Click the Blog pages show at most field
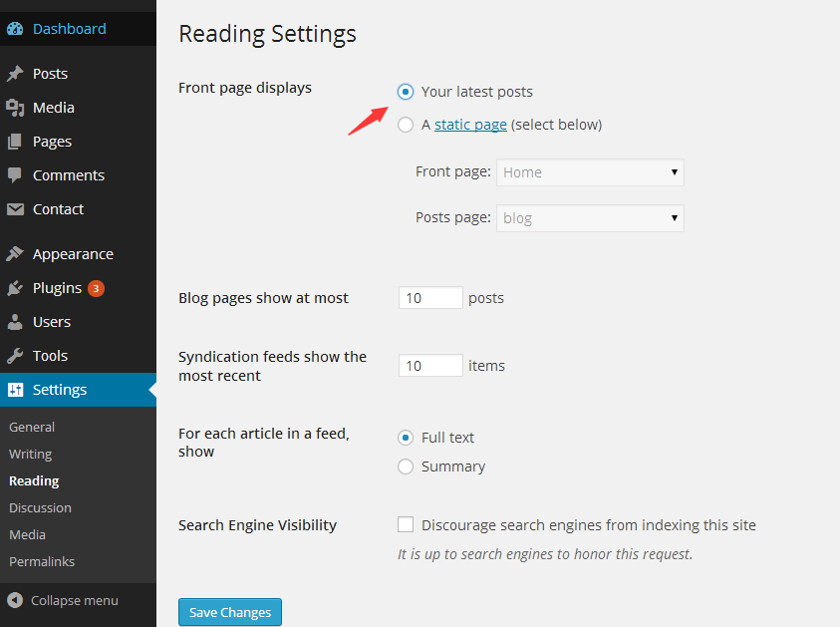 [x=430, y=297]
